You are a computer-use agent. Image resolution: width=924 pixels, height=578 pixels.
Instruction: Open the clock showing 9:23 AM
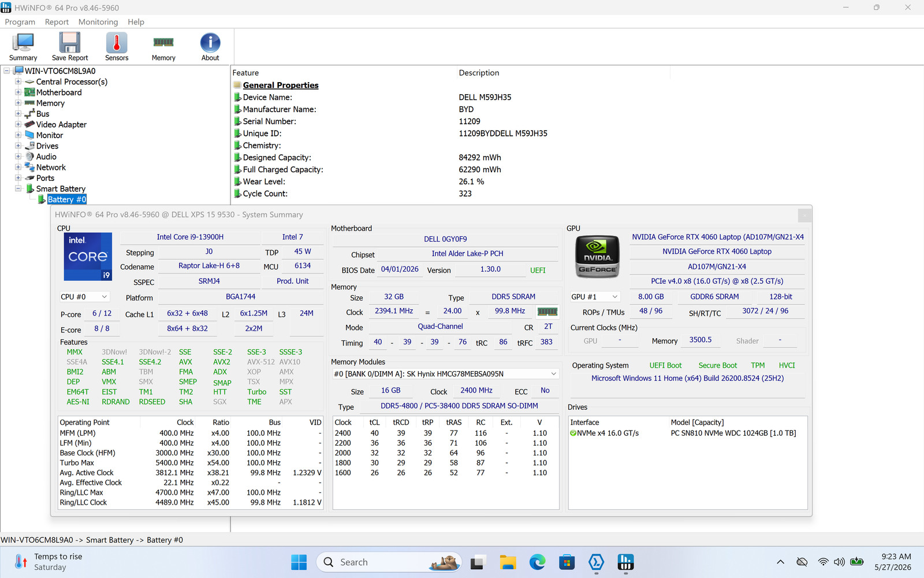click(x=893, y=562)
